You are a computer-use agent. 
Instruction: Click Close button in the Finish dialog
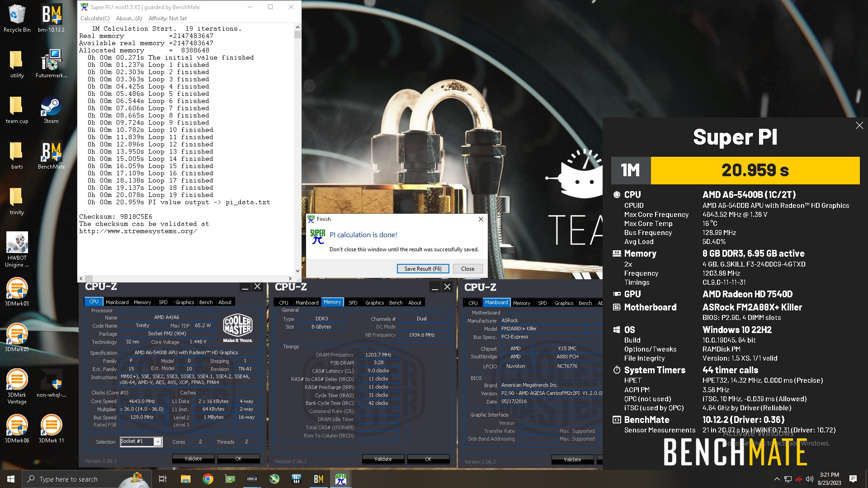tap(467, 268)
